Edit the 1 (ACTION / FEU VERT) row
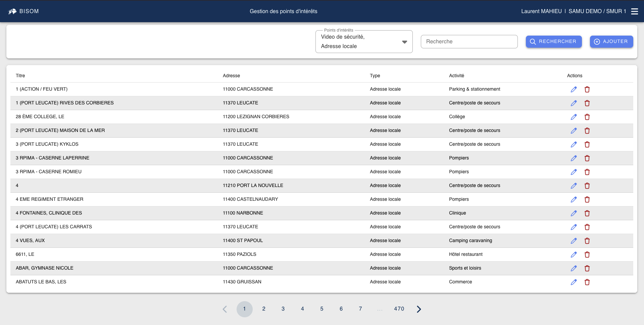This screenshot has height=325, width=644. coord(574,89)
